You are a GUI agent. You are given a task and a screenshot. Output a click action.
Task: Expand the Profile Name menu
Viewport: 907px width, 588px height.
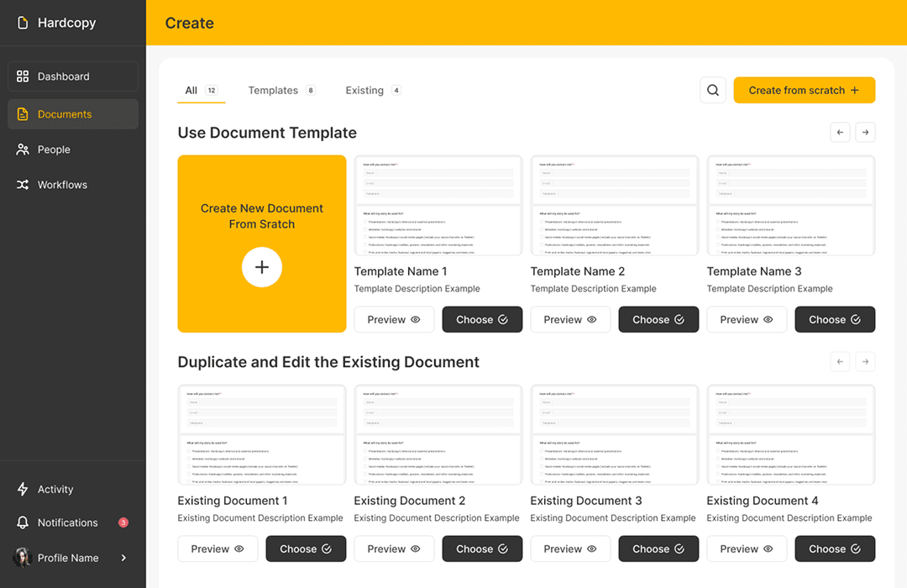(123, 558)
